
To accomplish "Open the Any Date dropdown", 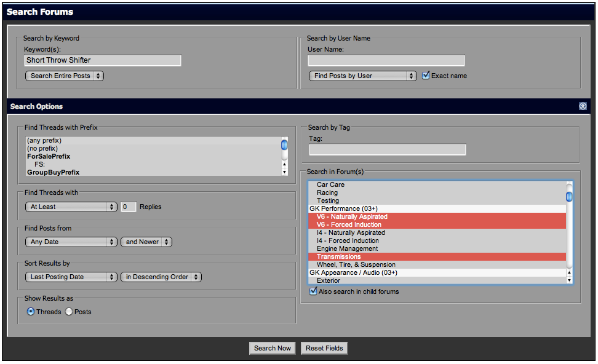I will click(x=71, y=242).
